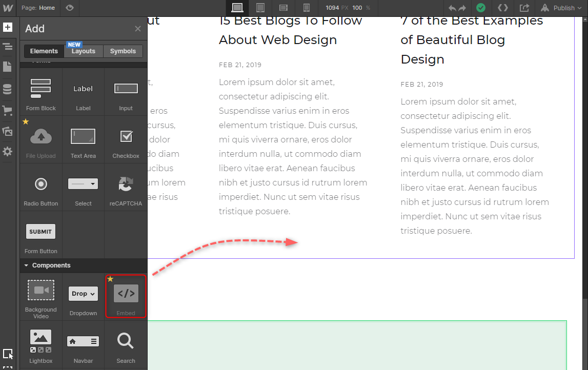Switch to mobile portrait breakpoint view

307,8
